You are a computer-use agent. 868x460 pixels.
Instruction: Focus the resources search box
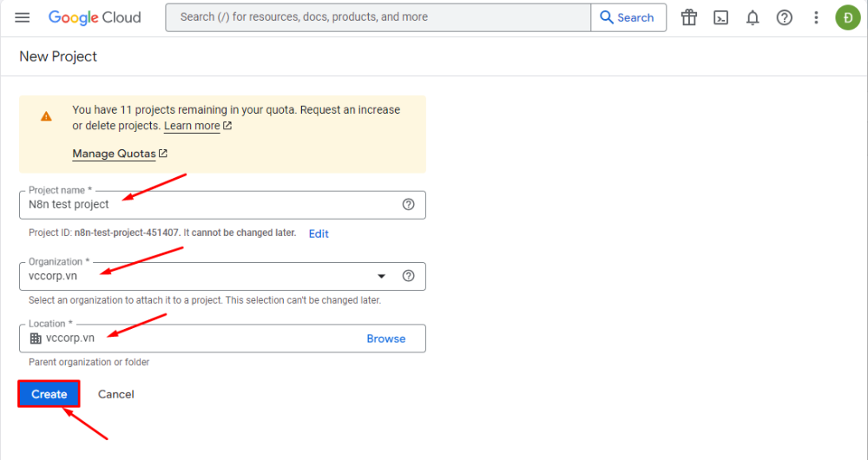coord(378,17)
